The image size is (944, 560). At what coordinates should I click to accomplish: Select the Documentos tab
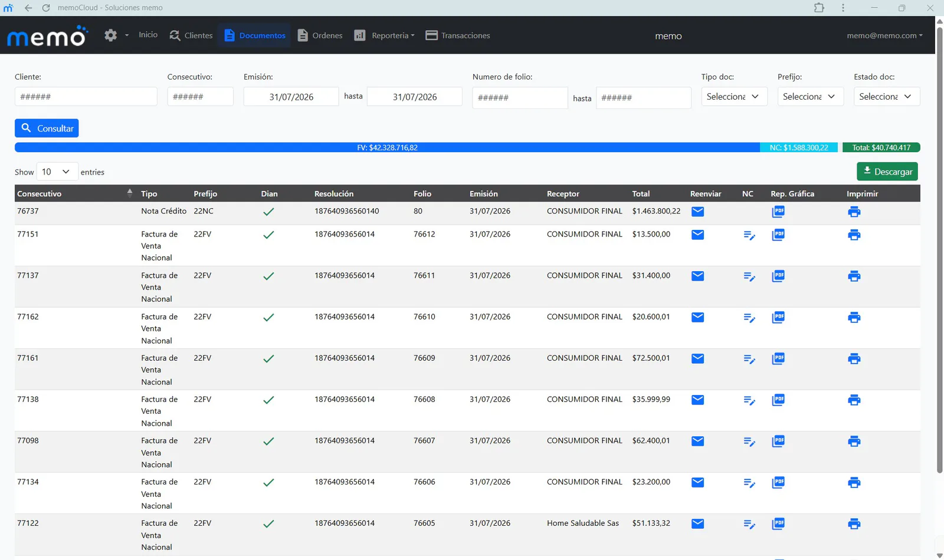pos(255,35)
